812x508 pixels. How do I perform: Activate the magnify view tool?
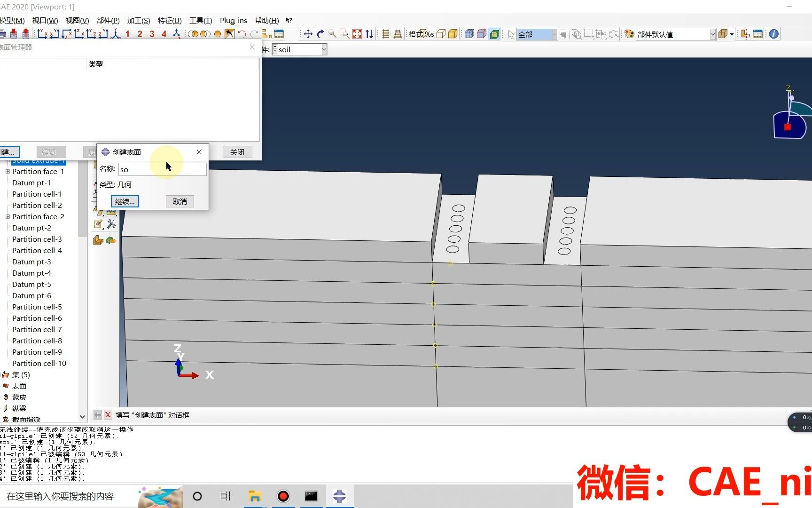[x=333, y=34]
